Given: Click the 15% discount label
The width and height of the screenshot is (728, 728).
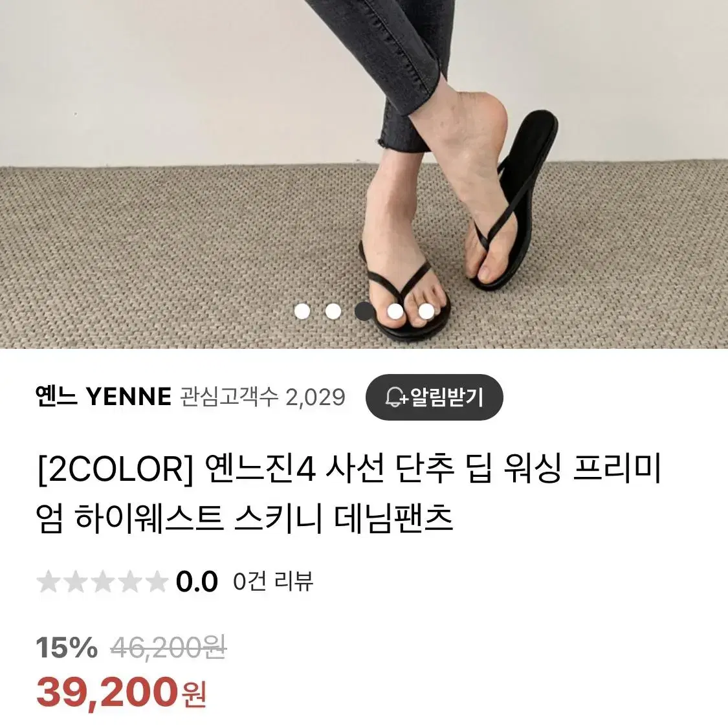Looking at the screenshot, I should (67, 647).
